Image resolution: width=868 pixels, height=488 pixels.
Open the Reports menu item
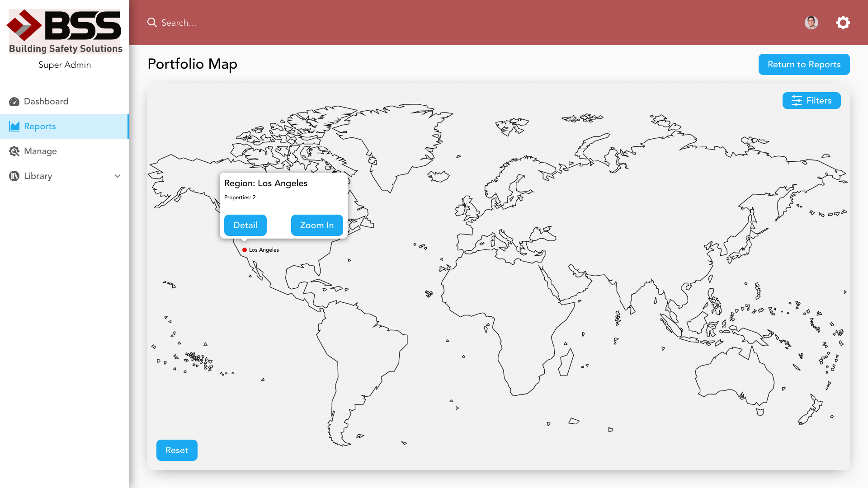[40, 127]
